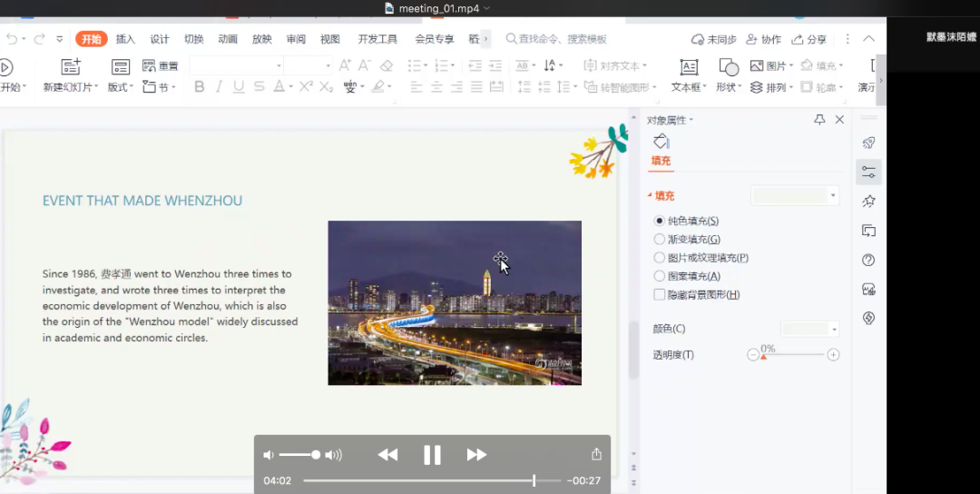980x494 pixels.
Task: Click the redo arrow icon
Action: pos(39,39)
